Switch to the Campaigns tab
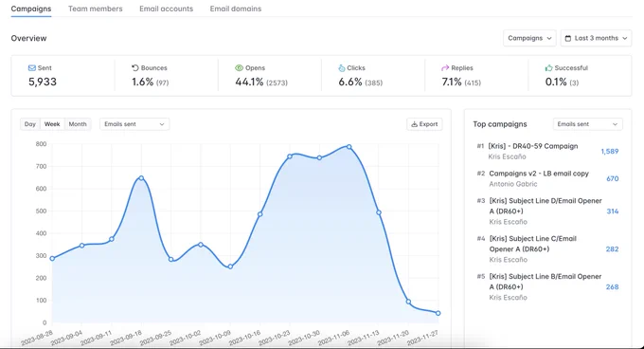This screenshot has height=349, width=644. [31, 9]
